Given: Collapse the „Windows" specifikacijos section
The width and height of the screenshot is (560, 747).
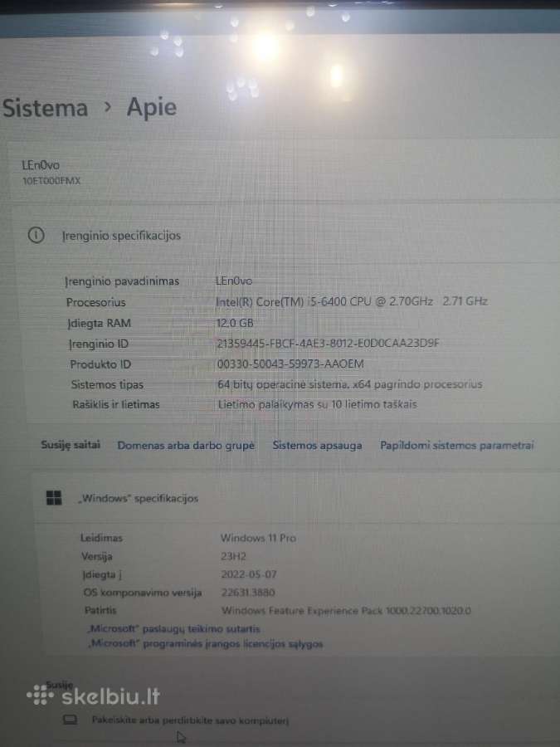Looking at the screenshot, I should point(295,498).
